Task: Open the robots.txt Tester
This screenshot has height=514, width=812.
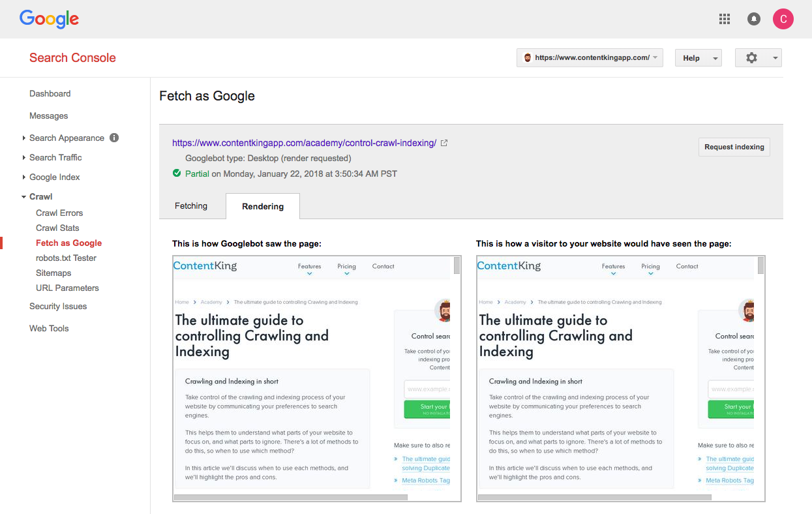Action: tap(66, 258)
